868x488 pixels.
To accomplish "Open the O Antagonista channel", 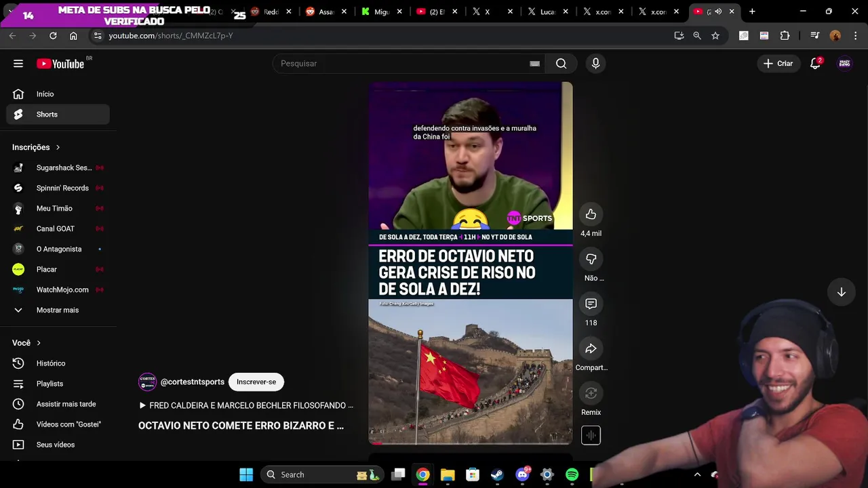I will [58, 249].
